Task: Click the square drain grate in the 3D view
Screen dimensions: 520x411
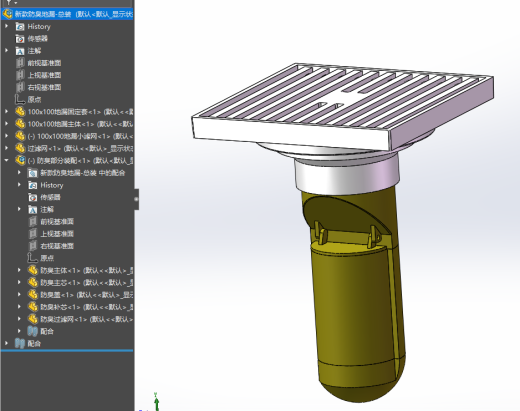Action: (343, 103)
